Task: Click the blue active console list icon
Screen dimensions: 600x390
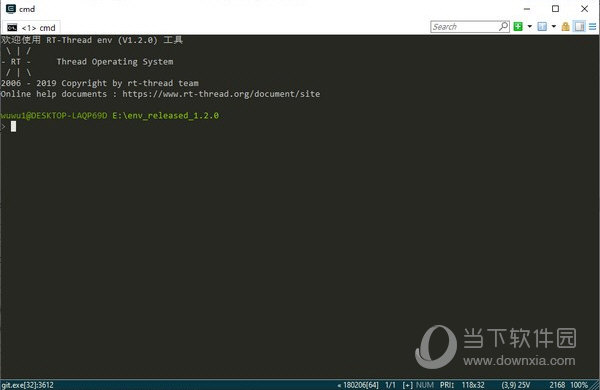Action: click(x=542, y=26)
